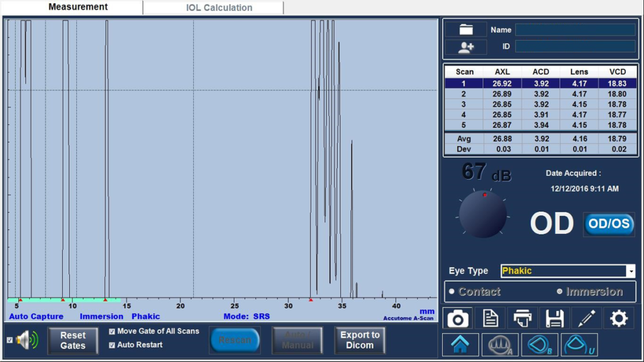The width and height of the screenshot is (644, 362).
Task: Click the home screen icon
Action: click(460, 344)
